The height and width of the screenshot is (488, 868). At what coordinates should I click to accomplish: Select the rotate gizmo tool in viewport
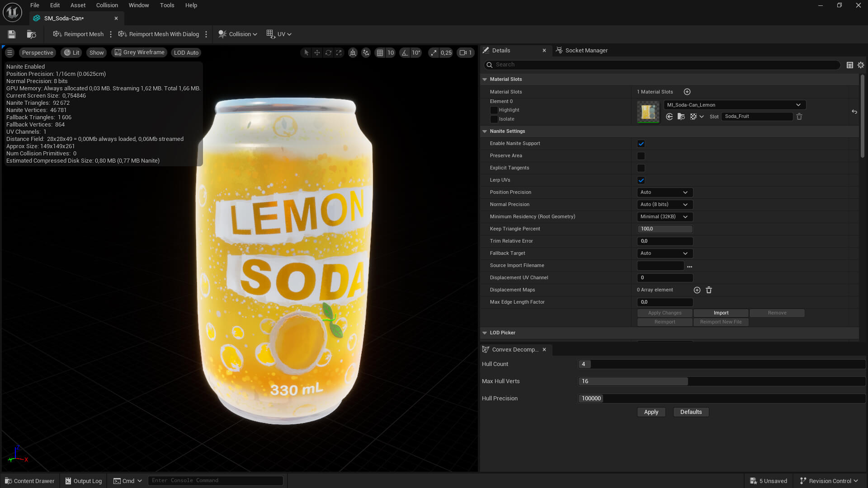[328, 53]
